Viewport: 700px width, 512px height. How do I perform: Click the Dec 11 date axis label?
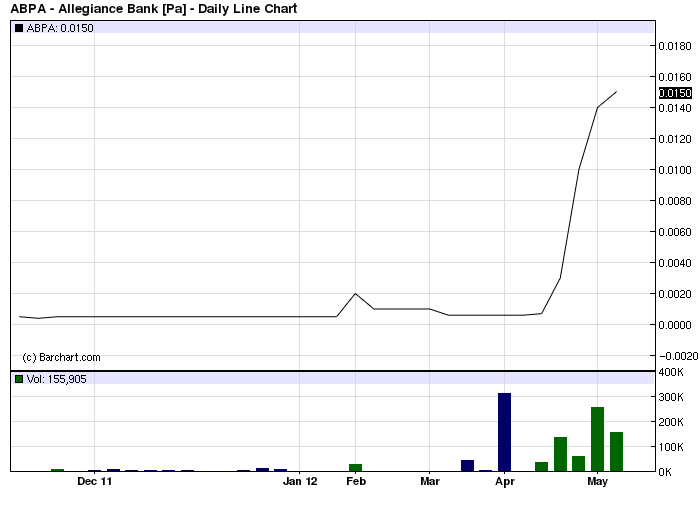tap(94, 481)
